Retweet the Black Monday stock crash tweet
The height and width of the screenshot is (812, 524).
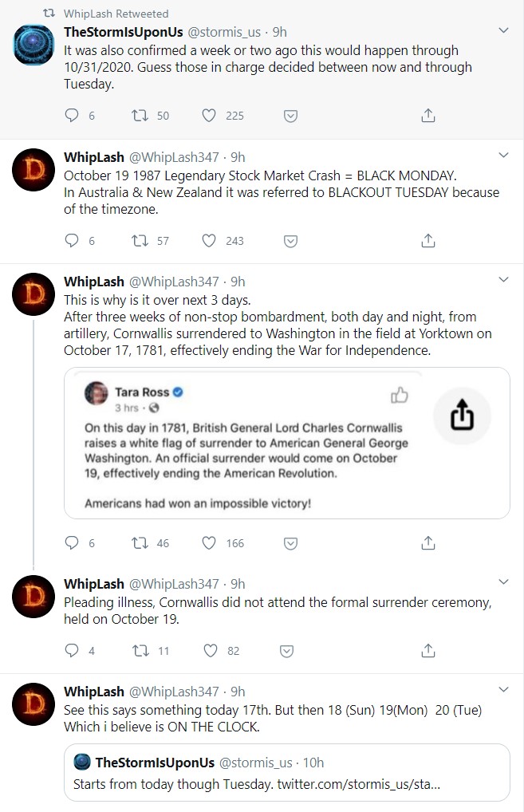click(x=140, y=240)
